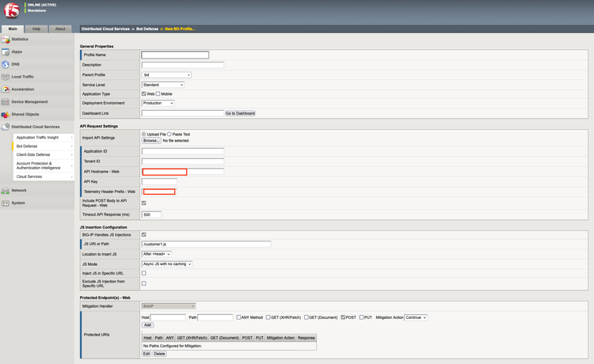Image resolution: width=594 pixels, height=364 pixels.
Task: Open the iApps sidebar icon
Action: (x=6, y=51)
